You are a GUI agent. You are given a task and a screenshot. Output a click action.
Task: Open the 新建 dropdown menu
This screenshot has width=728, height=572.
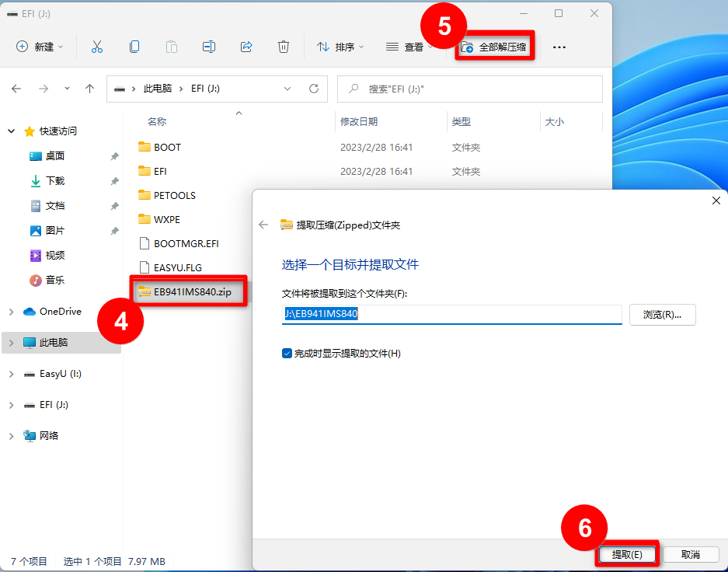point(40,47)
